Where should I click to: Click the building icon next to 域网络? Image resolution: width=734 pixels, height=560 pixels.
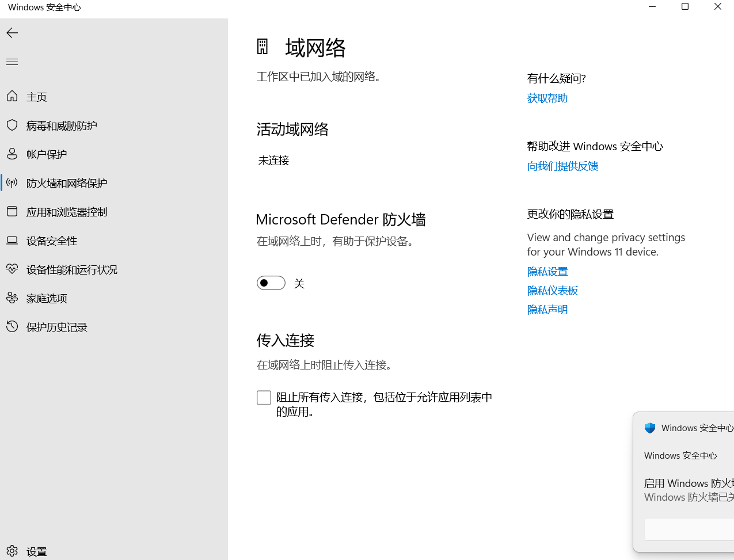point(263,47)
